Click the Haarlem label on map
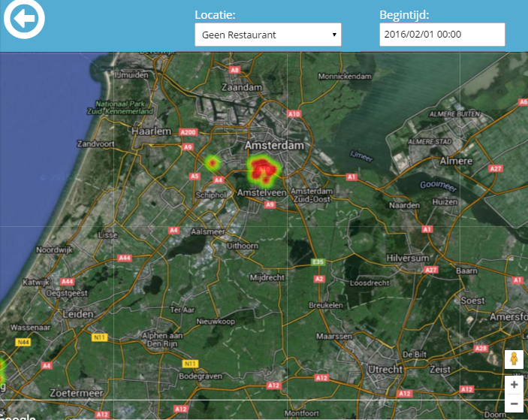This screenshot has height=420, width=528. 152,131
